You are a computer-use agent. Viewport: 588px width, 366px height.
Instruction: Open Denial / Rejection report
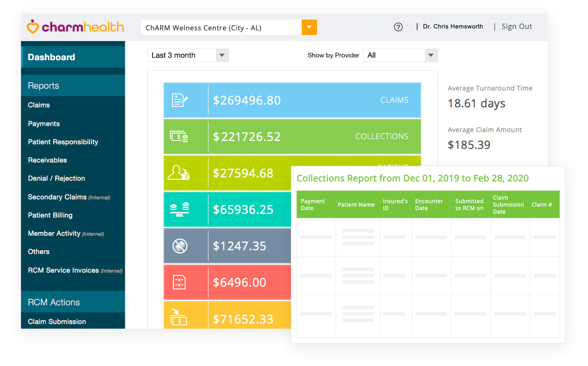point(56,178)
